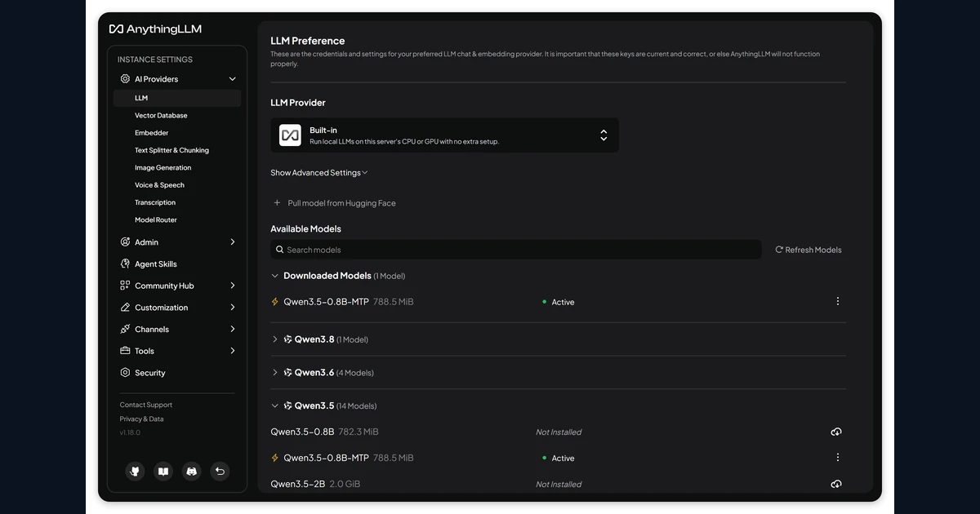
Task: Open the Contact Support link
Action: coord(146,405)
